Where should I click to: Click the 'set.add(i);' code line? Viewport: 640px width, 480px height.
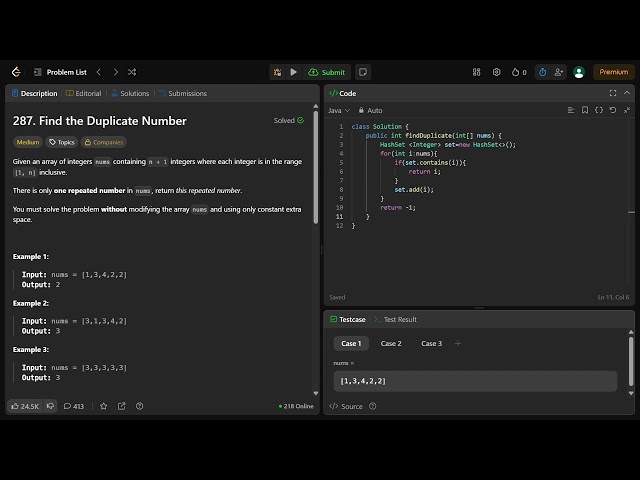pyautogui.click(x=414, y=190)
